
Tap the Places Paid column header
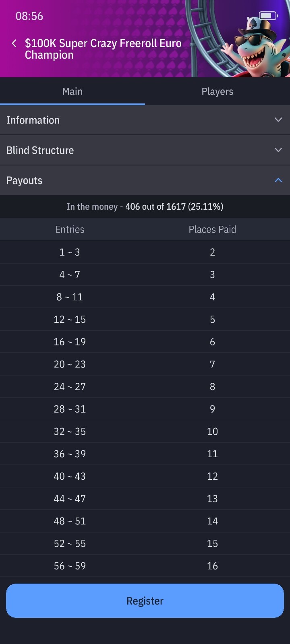(x=212, y=229)
